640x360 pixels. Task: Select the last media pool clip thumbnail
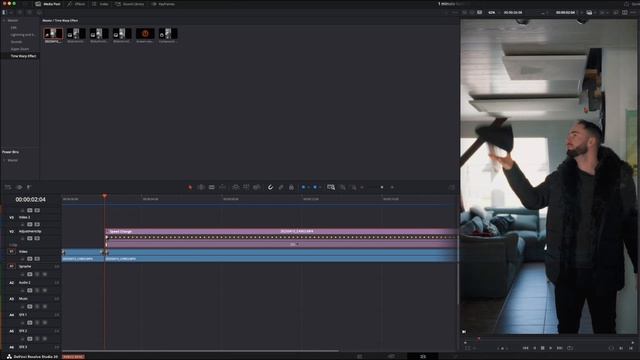pyautogui.click(x=168, y=35)
